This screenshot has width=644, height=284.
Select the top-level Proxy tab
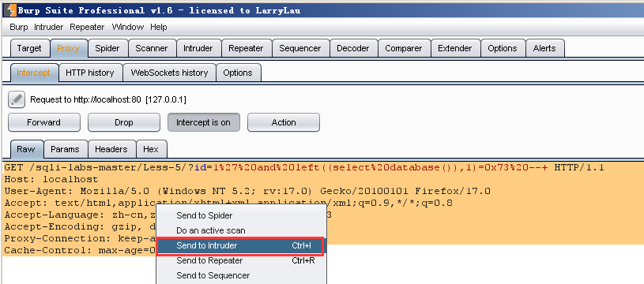68,48
